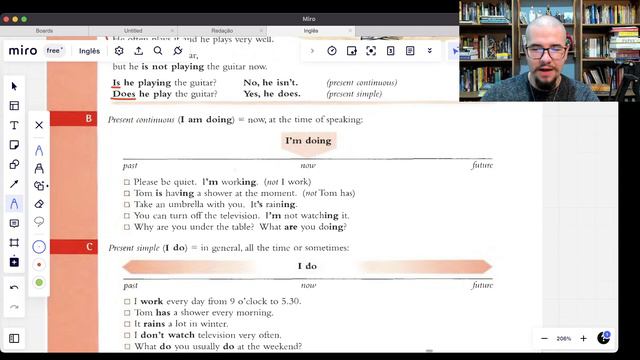Click the green macOS maximize button
The width and height of the screenshot is (640, 360).
pos(24,19)
